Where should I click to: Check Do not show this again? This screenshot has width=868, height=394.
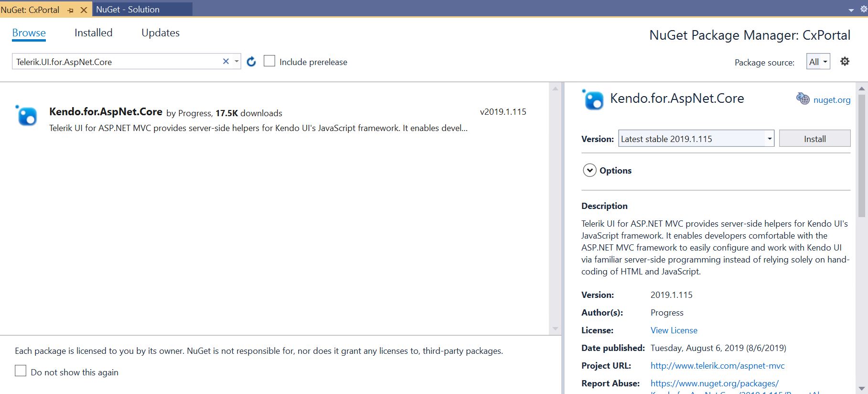pyautogui.click(x=21, y=371)
